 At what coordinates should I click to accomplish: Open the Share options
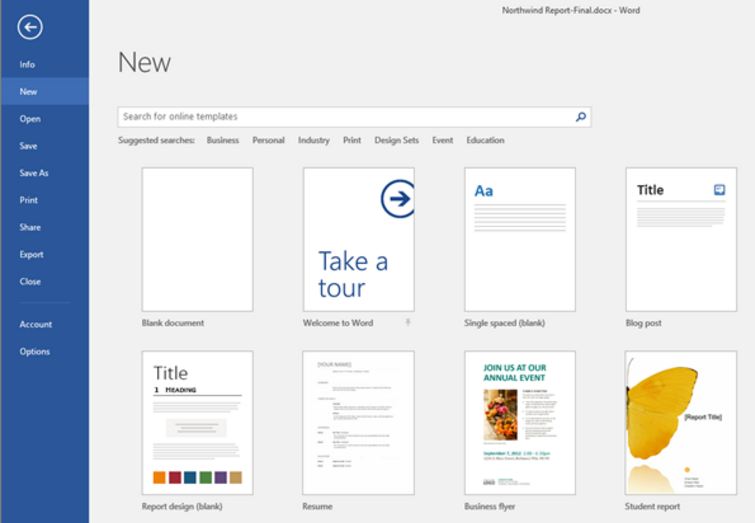click(x=44, y=227)
